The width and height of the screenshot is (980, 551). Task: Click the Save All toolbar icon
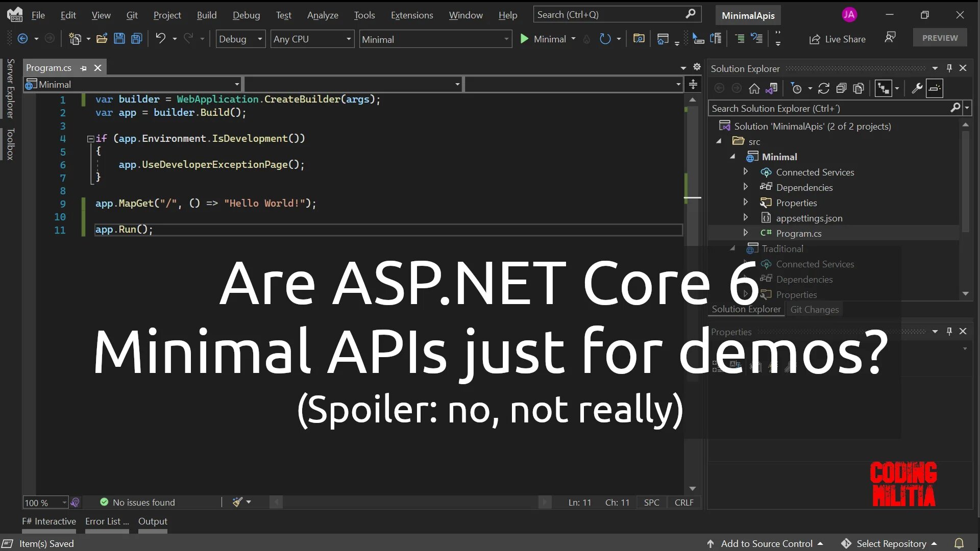136,39
